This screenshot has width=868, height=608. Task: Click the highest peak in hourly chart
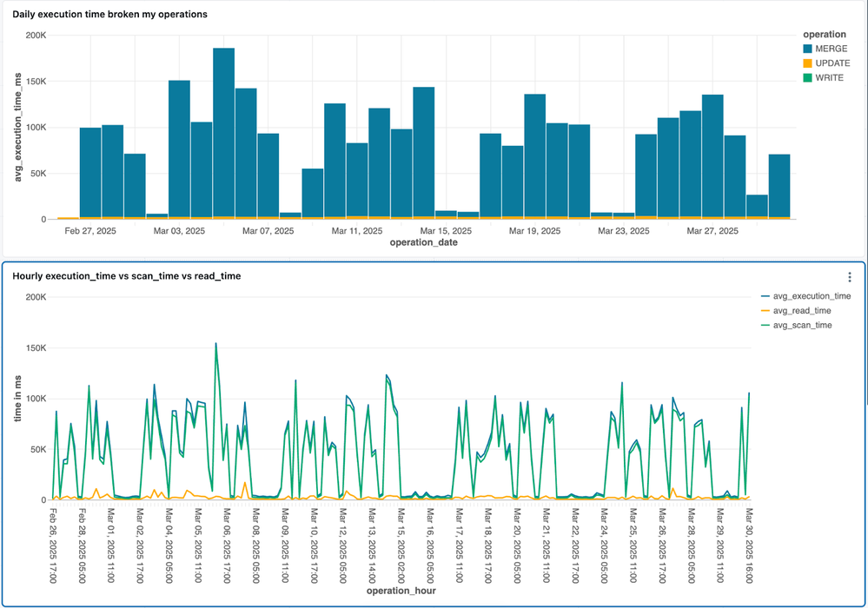pyautogui.click(x=215, y=344)
